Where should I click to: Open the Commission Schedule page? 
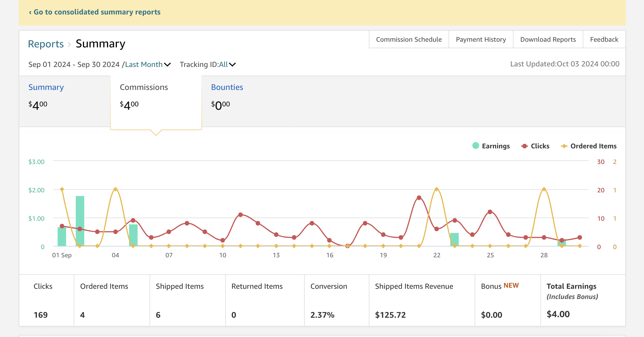[409, 39]
